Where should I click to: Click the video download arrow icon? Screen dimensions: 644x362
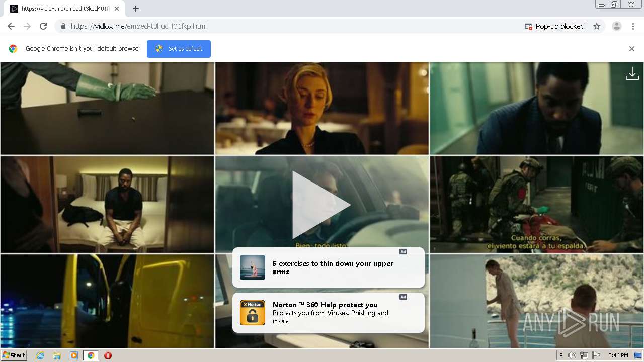tap(632, 74)
